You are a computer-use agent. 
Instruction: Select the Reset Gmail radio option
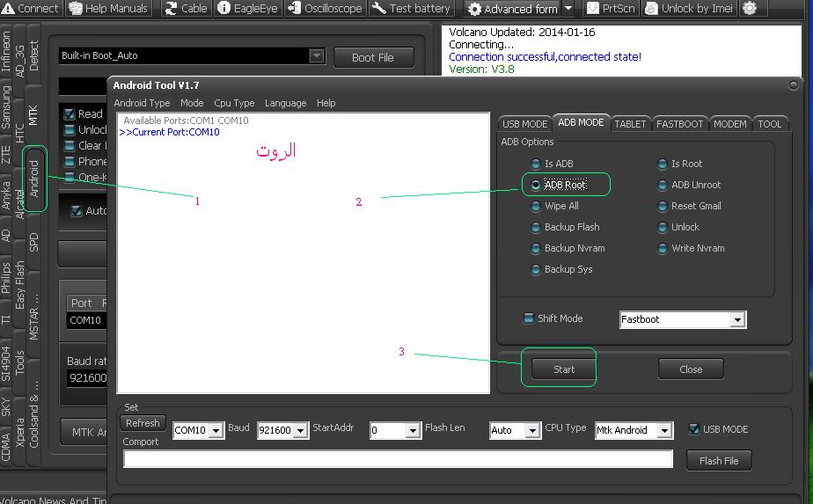coord(663,207)
